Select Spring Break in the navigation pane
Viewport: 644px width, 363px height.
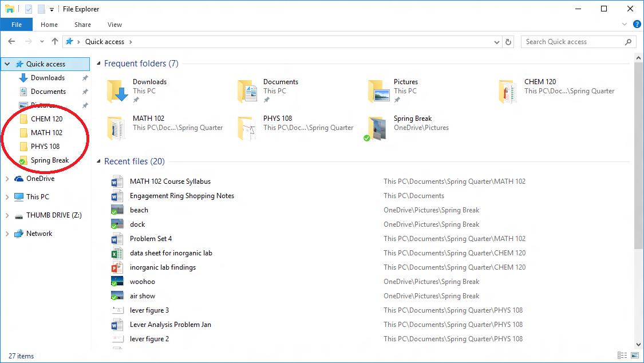[49, 160]
